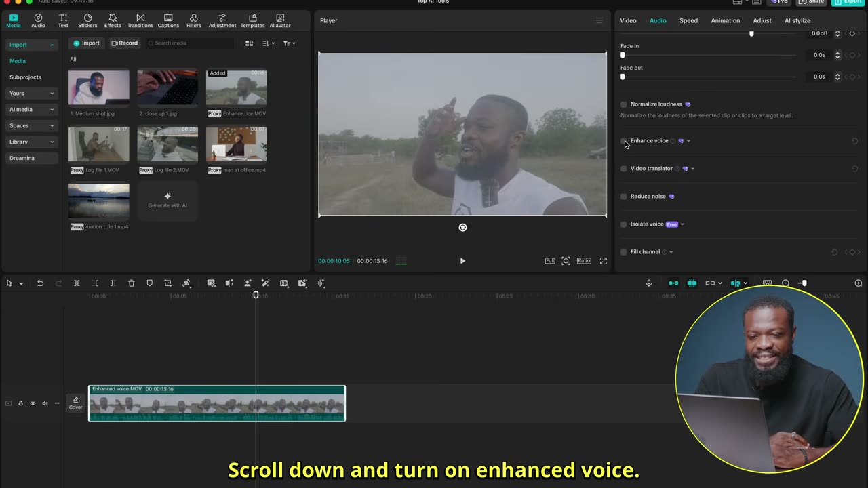Open the Ratio setting in Player

coord(584,261)
